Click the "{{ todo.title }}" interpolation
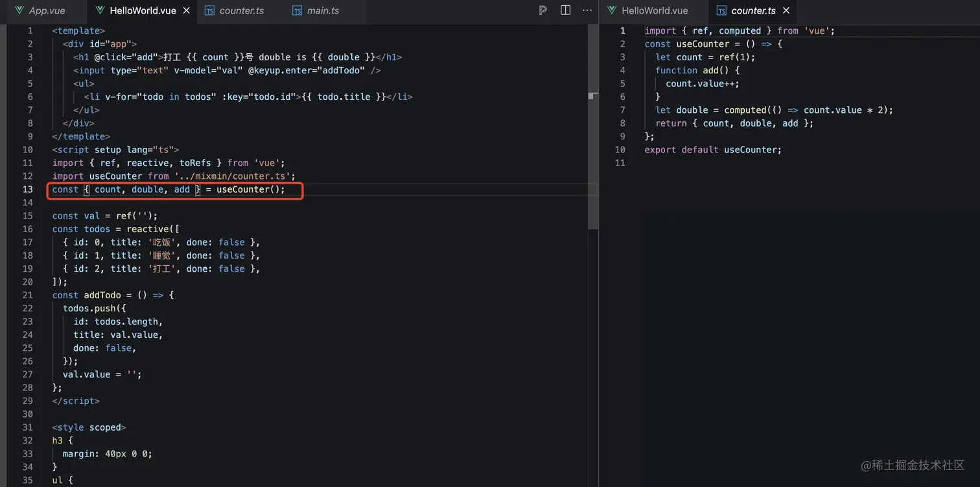 tap(344, 97)
